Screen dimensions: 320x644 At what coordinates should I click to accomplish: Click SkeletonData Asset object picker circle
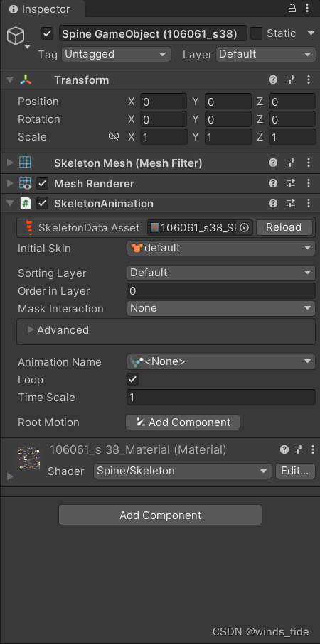[245, 227]
